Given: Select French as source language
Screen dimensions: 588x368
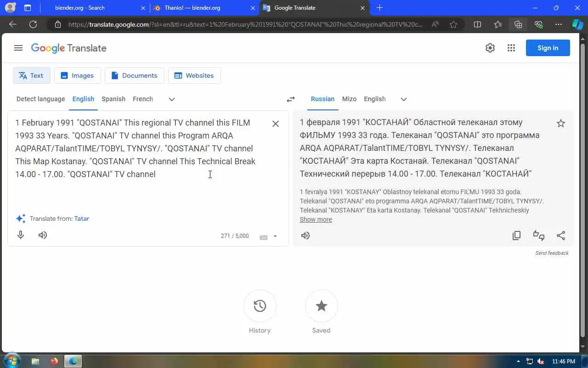Looking at the screenshot, I should 143,99.
